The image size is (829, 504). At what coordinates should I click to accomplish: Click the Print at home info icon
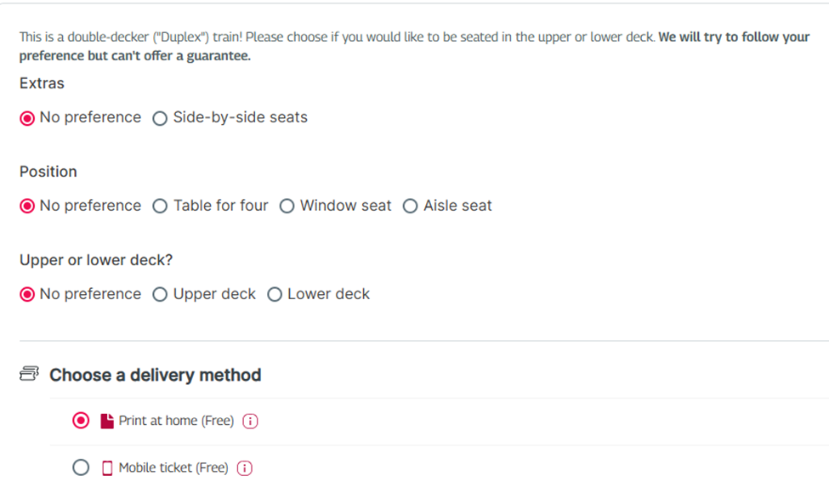(250, 421)
